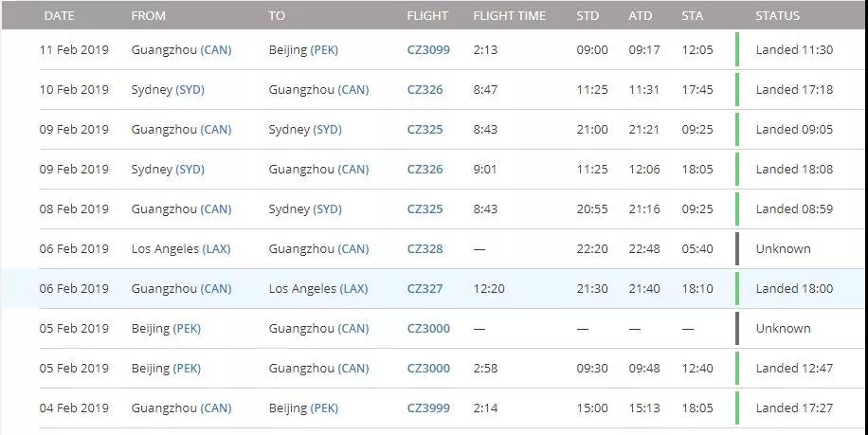Click the green status bar for Landed 11:30
This screenshot has height=435, width=868.
point(737,50)
